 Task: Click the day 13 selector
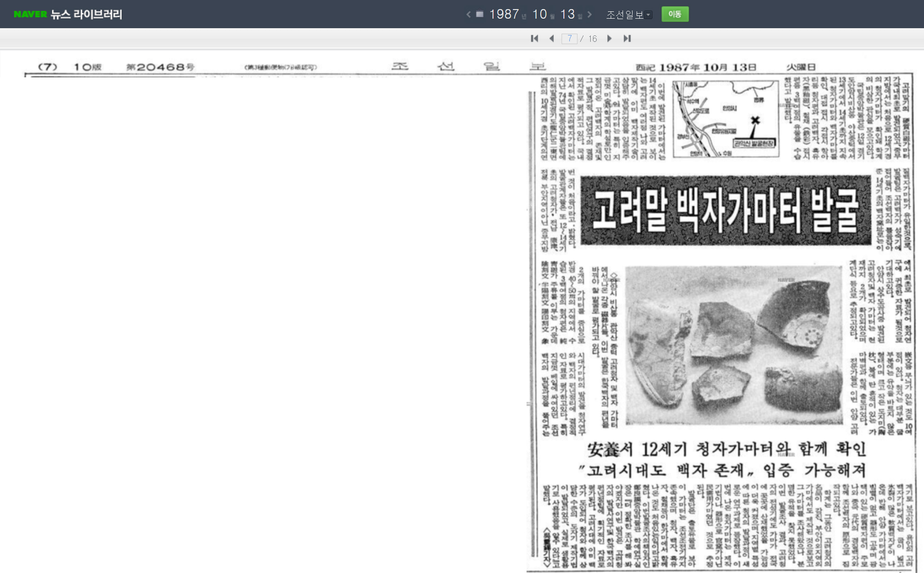[x=567, y=14]
